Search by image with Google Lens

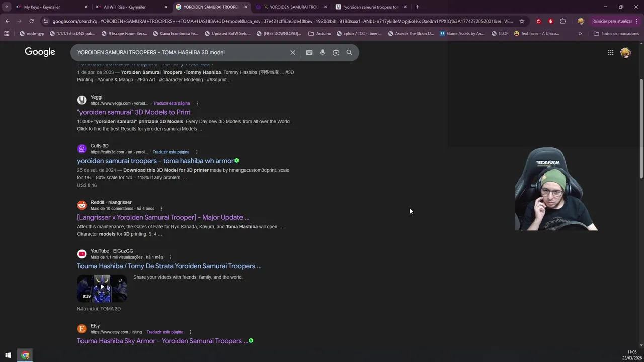tap(336, 52)
